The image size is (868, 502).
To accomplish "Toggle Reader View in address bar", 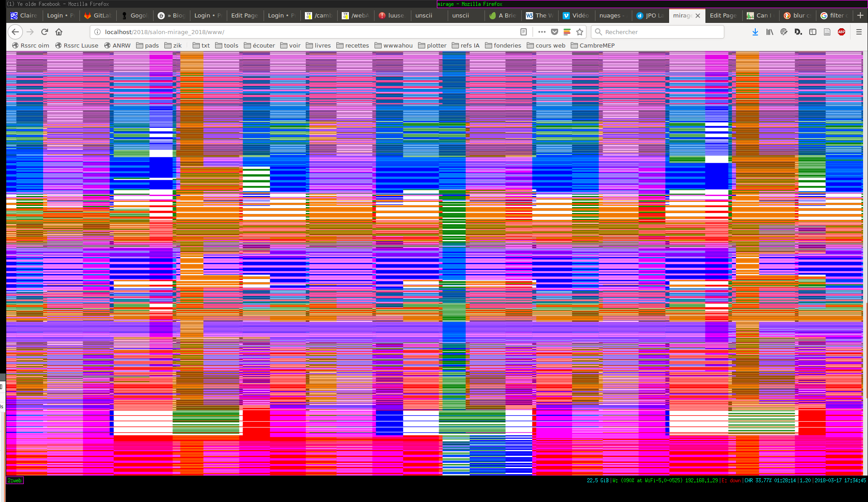I will (524, 32).
